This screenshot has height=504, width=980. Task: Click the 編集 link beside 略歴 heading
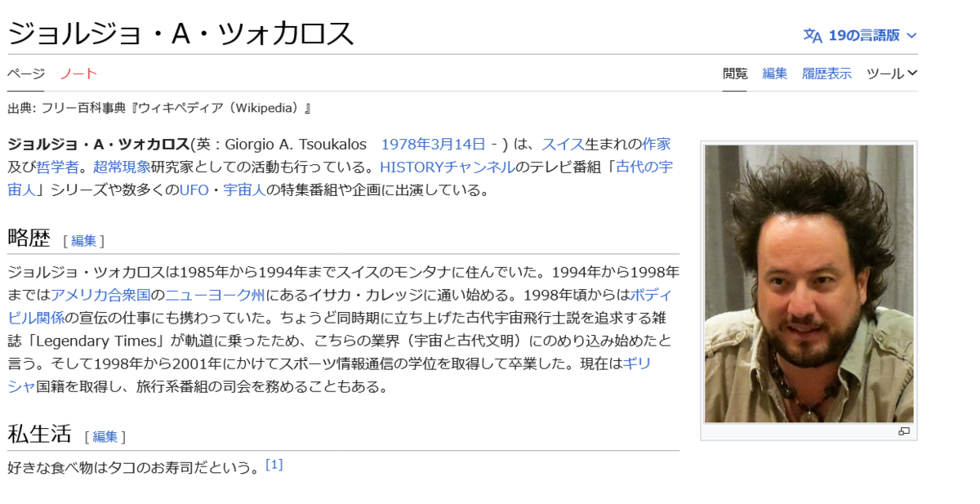tap(83, 240)
